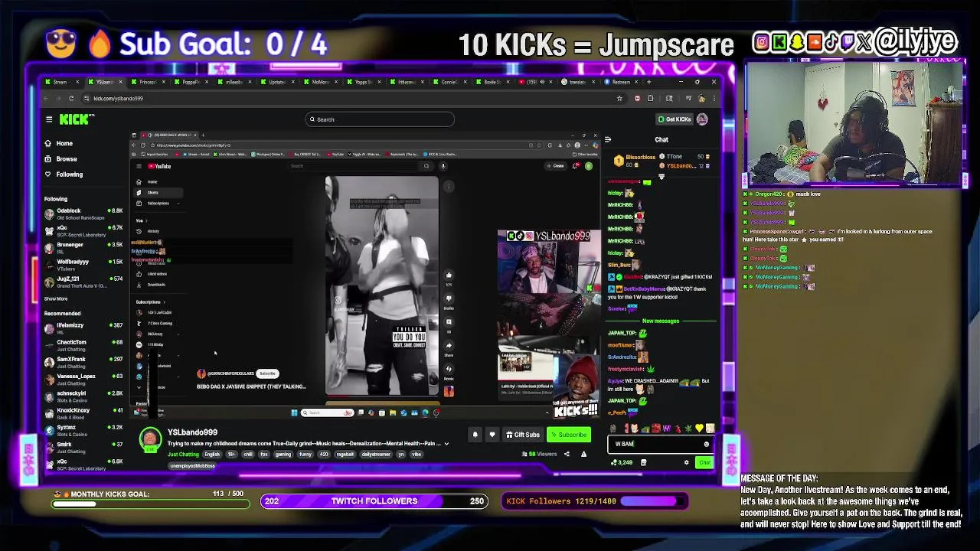Open Odablock channel in Following list
980x551 pixels.
tap(83, 214)
